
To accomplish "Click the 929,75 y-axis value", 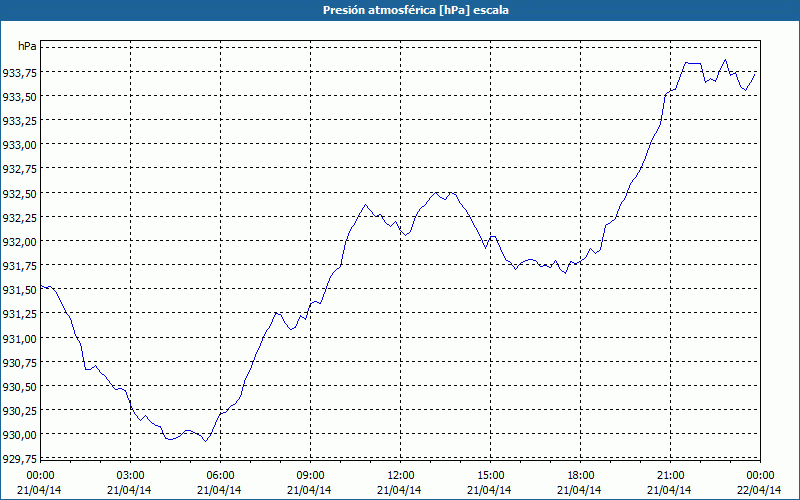I will tap(19, 459).
